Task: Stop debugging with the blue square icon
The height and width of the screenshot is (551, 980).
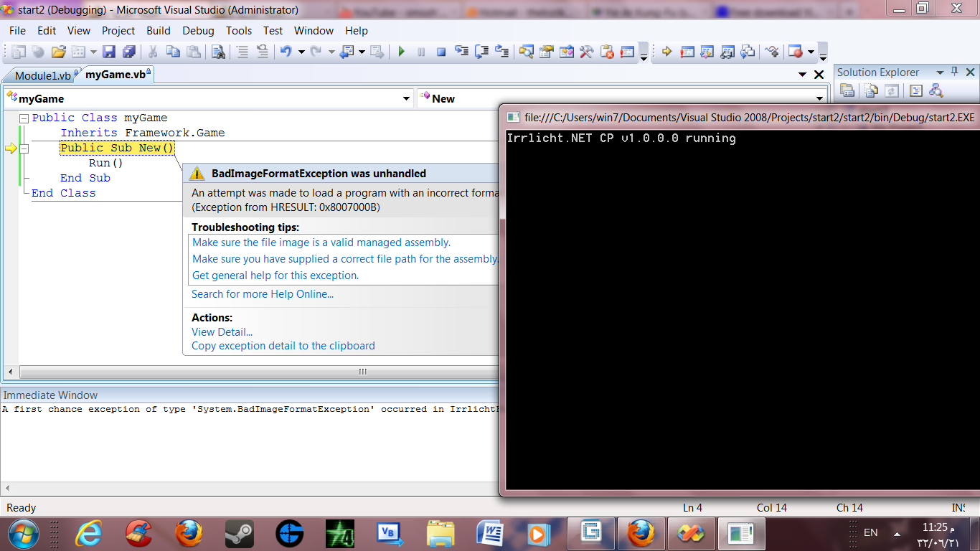Action: pyautogui.click(x=441, y=52)
